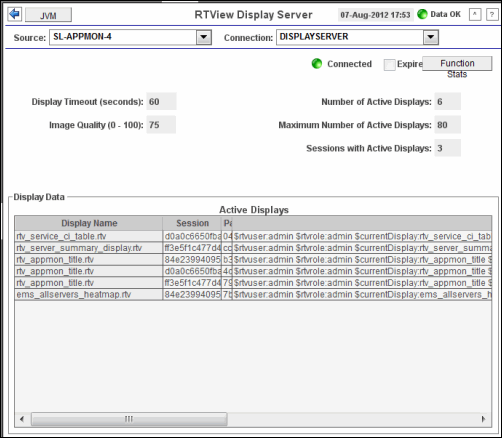Open the SL-APPMON-4 source combo box

pos(130,37)
